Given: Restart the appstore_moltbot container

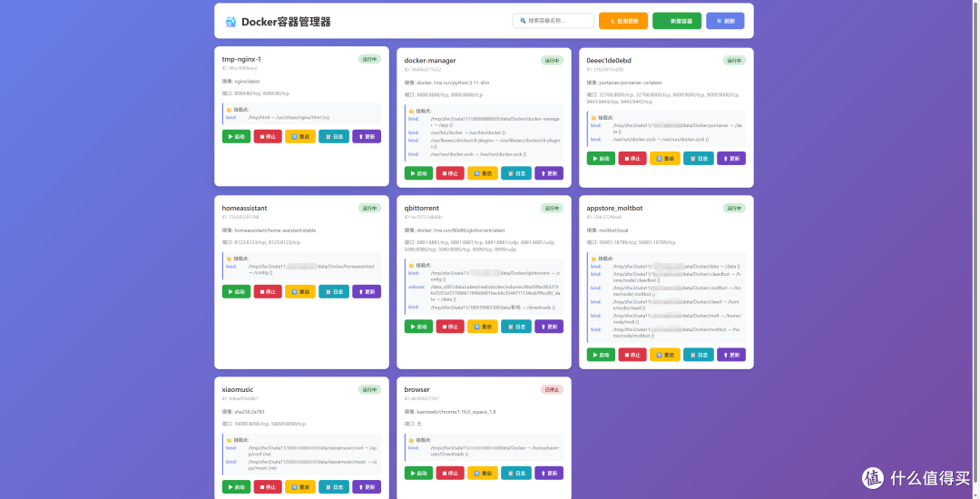Looking at the screenshot, I should pyautogui.click(x=665, y=354).
